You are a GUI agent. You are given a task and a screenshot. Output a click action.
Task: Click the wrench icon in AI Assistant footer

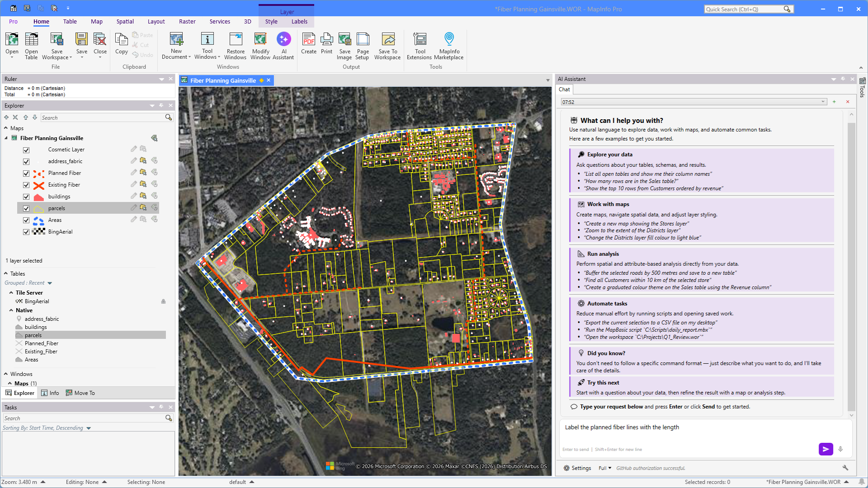[845, 468]
